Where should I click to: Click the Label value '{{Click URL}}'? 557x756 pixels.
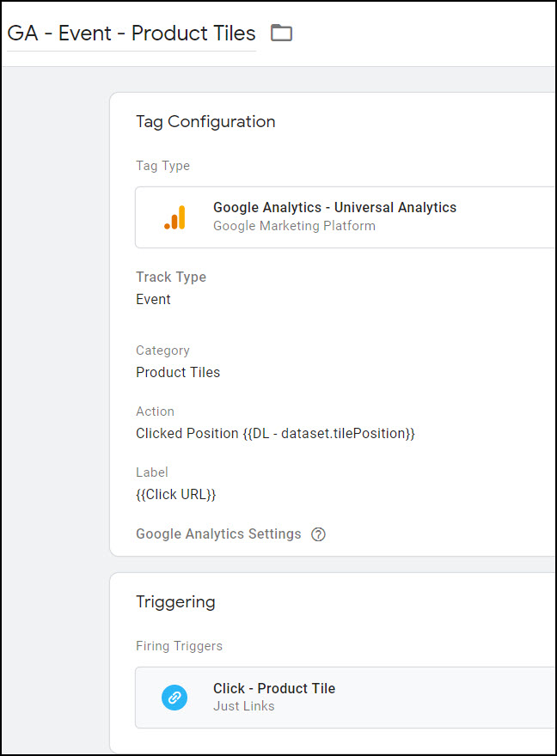tap(176, 495)
